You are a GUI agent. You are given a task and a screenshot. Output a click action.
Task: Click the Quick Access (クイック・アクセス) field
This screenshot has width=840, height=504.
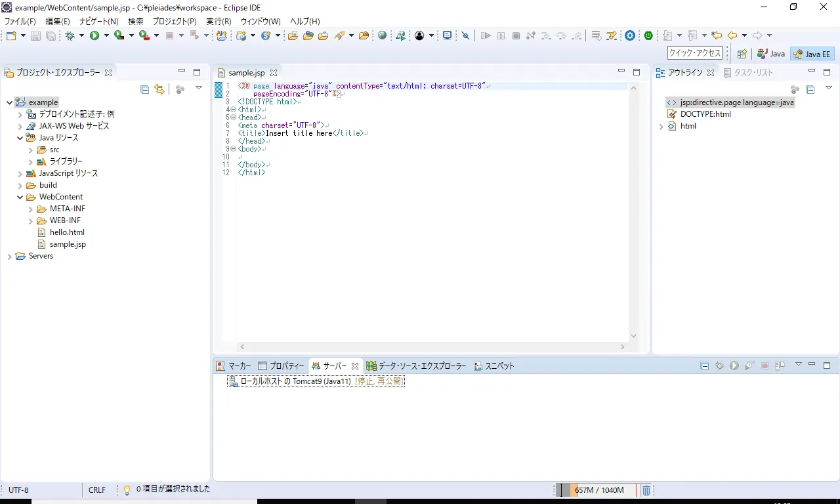point(695,53)
